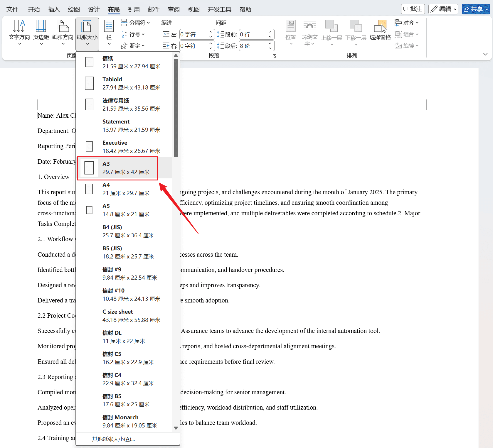Image resolution: width=493 pixels, height=448 pixels.
Task: Select A3 paper size from the list
Action: tap(117, 168)
